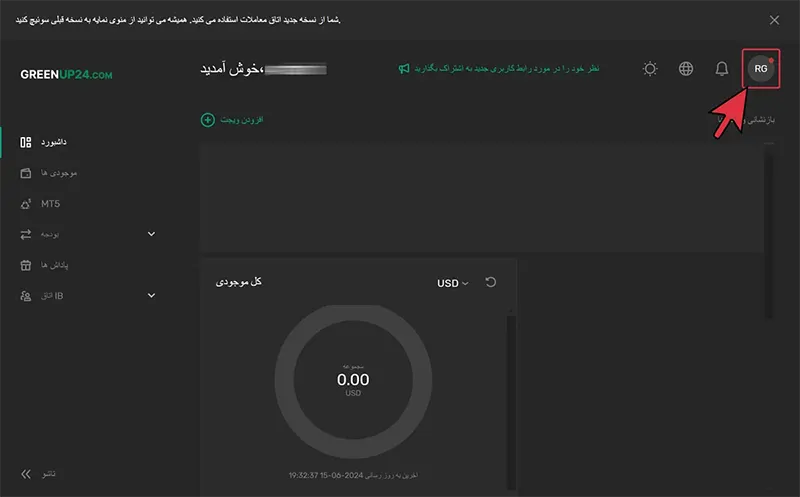The image size is (800, 497).
Task: Click the megaphone feedback icon
Action: pos(404,68)
